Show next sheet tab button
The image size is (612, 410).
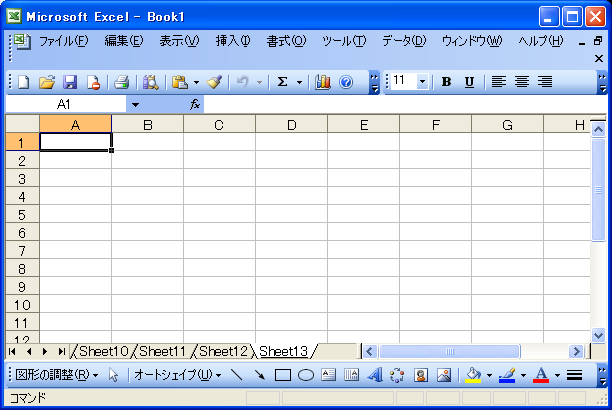tap(45, 351)
